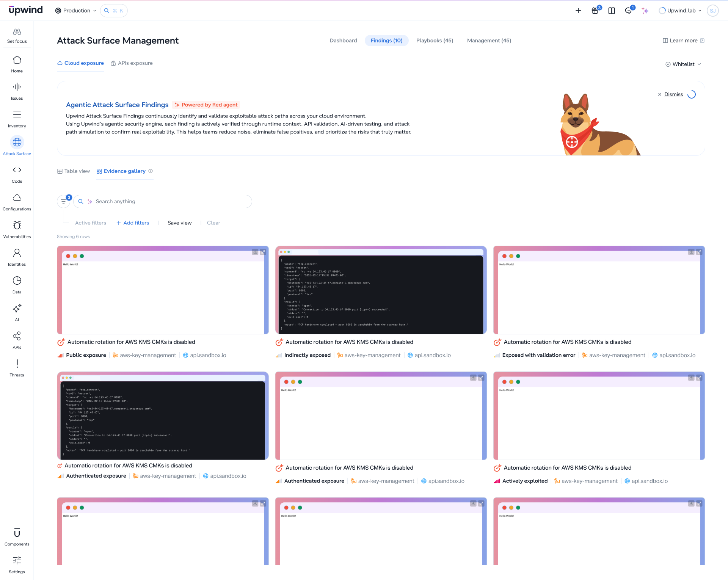Open APIs in sidebar

17,340
